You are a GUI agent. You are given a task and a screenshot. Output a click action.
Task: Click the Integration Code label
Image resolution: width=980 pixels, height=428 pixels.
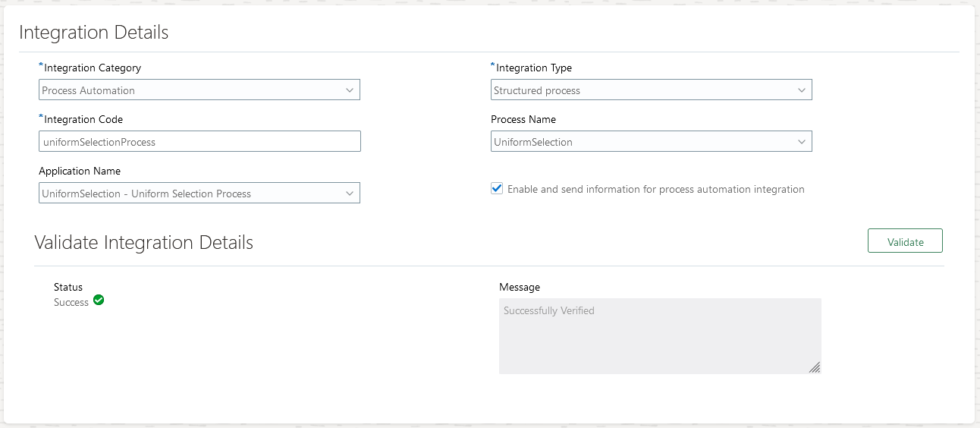[x=83, y=119]
